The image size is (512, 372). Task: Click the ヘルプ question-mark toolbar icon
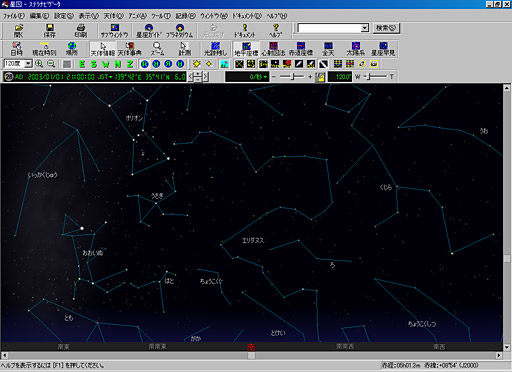coord(275,30)
